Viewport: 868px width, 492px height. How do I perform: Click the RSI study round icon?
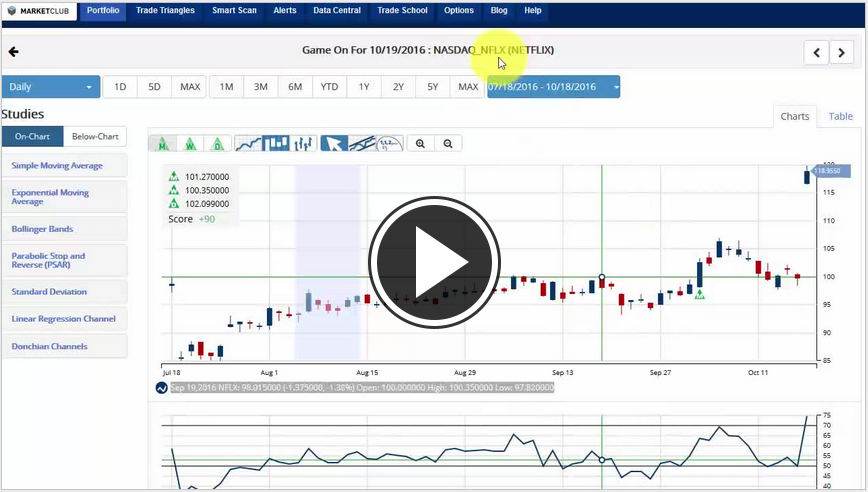(161, 388)
